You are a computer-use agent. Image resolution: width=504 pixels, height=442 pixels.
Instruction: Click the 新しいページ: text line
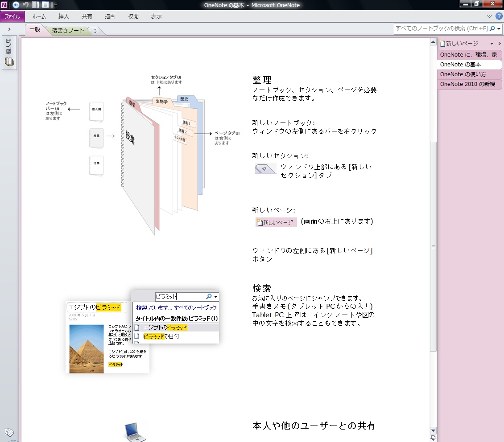[x=273, y=210]
